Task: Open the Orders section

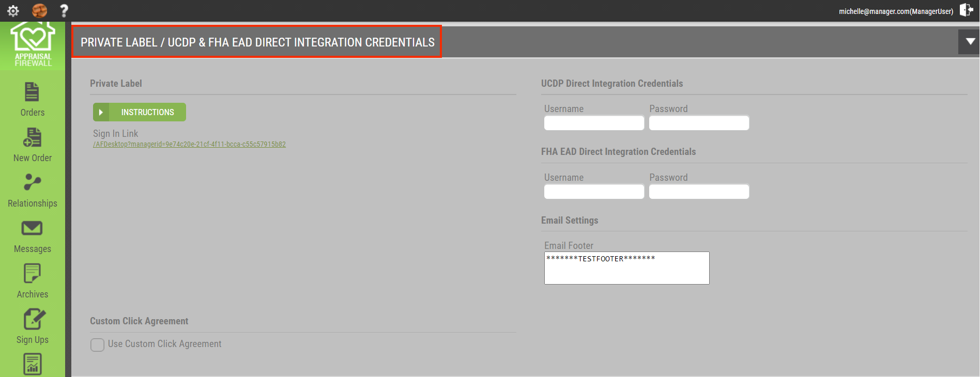Action: tap(33, 100)
